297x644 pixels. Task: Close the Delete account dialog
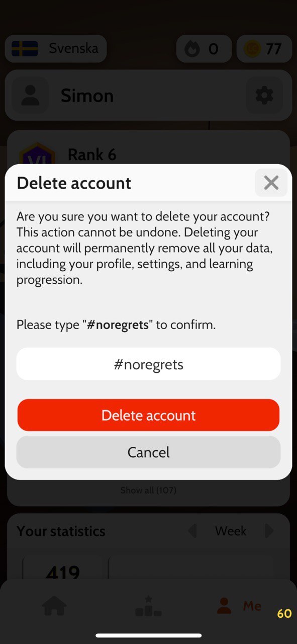271,183
